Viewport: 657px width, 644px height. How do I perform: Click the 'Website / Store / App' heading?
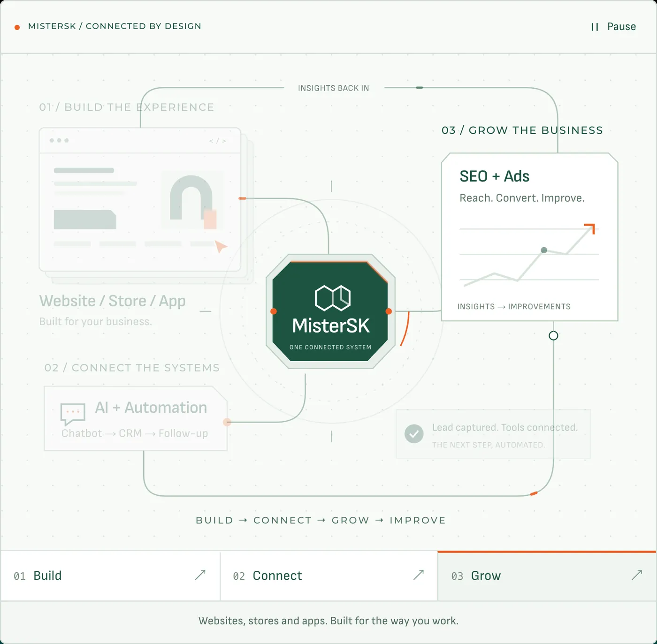tap(113, 301)
